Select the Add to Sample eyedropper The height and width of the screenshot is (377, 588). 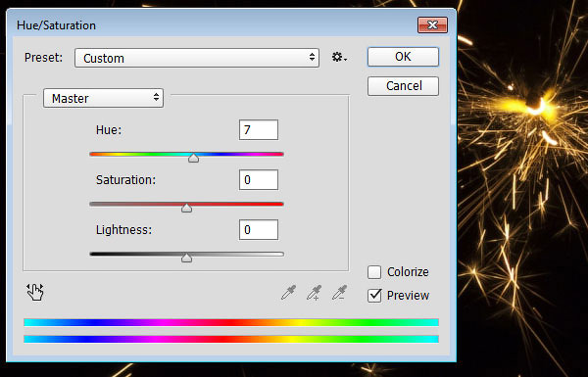314,293
